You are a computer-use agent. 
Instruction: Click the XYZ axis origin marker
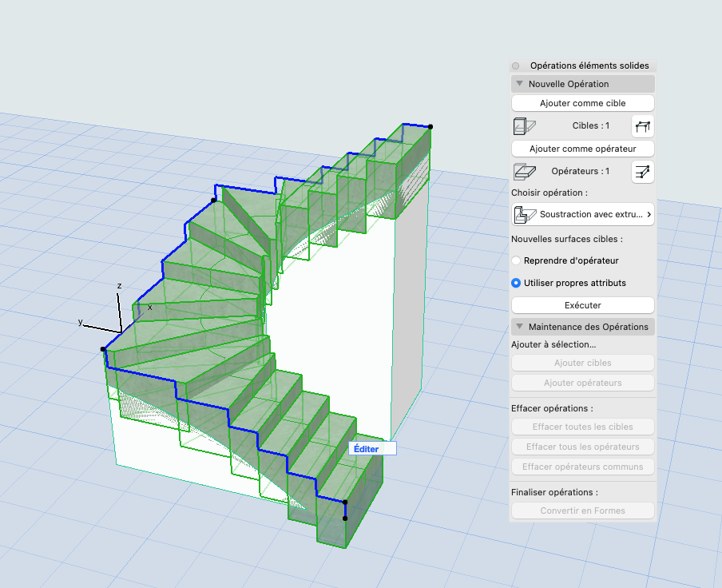[x=121, y=332]
